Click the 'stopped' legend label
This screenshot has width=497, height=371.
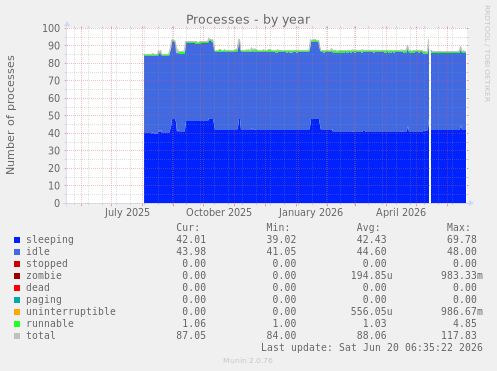47,264
